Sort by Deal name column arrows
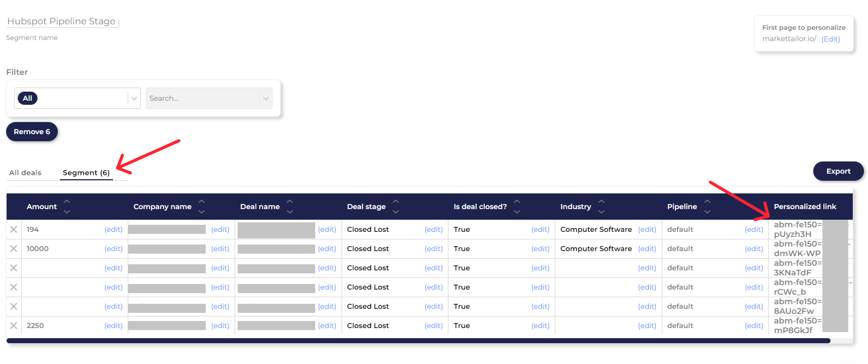 click(290, 207)
